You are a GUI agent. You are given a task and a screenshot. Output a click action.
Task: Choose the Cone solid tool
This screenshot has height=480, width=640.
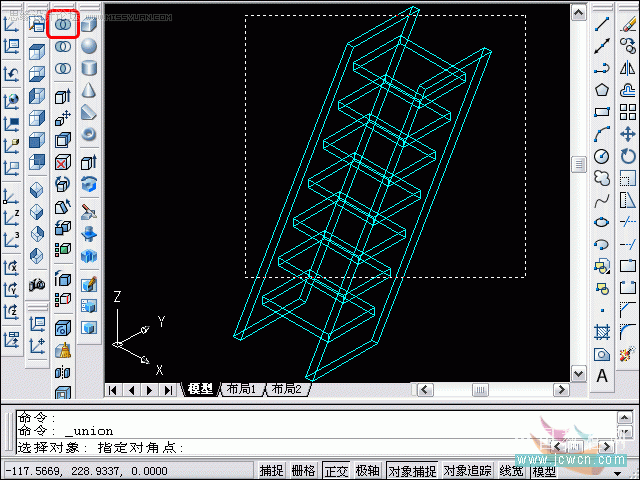click(89, 90)
